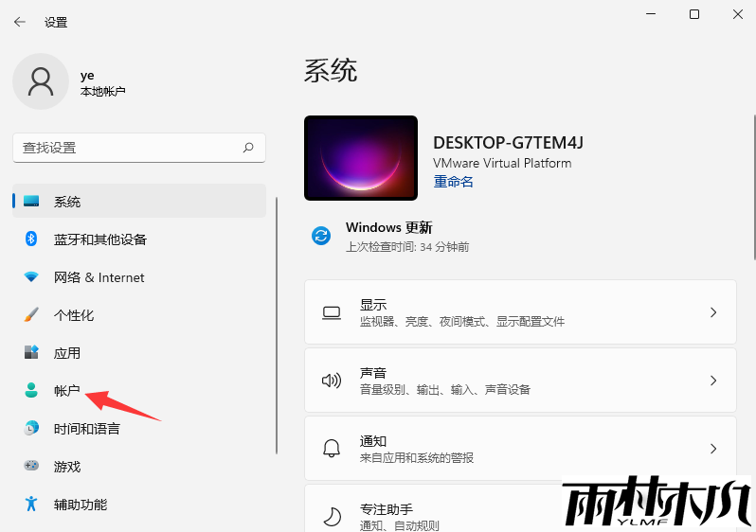This screenshot has height=532, width=756.
Task: Click the search magnifier icon
Action: click(x=248, y=148)
